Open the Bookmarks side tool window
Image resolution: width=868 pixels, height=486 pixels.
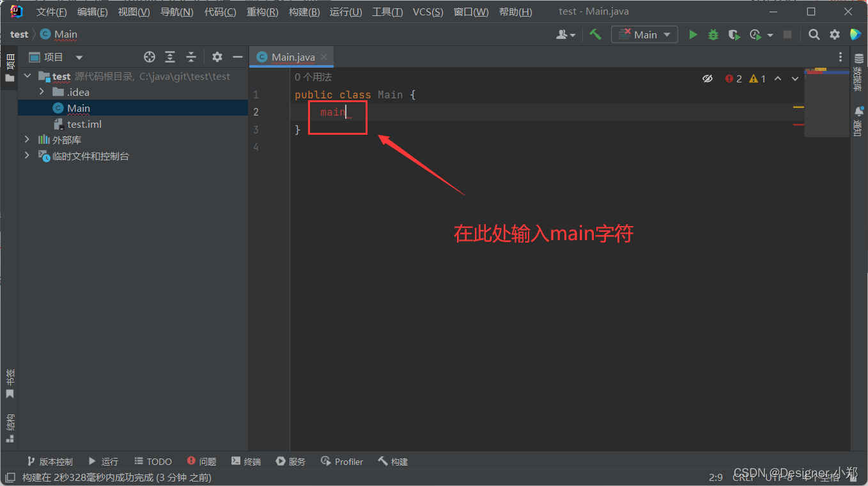[10, 384]
